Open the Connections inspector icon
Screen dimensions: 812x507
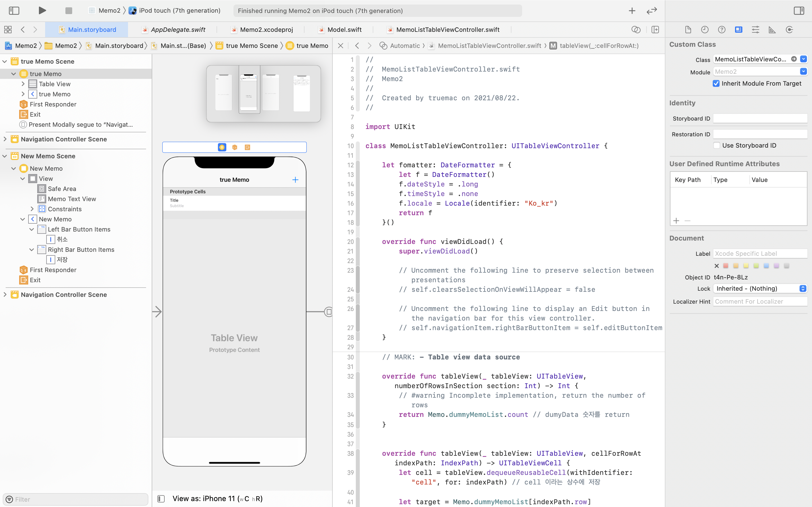click(x=789, y=30)
